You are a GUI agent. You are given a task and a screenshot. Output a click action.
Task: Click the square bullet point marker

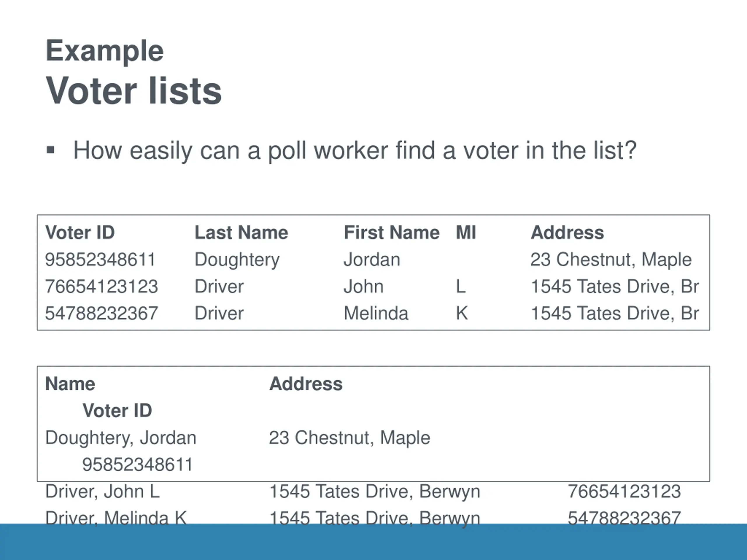[50, 150]
